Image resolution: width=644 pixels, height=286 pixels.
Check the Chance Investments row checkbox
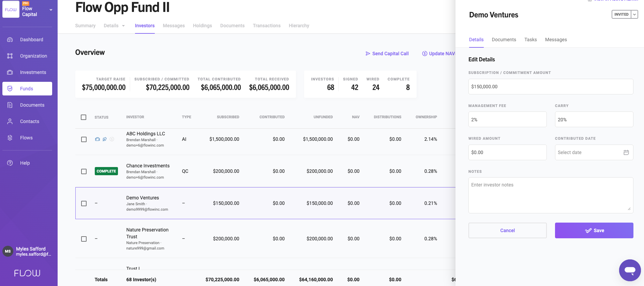click(84, 171)
